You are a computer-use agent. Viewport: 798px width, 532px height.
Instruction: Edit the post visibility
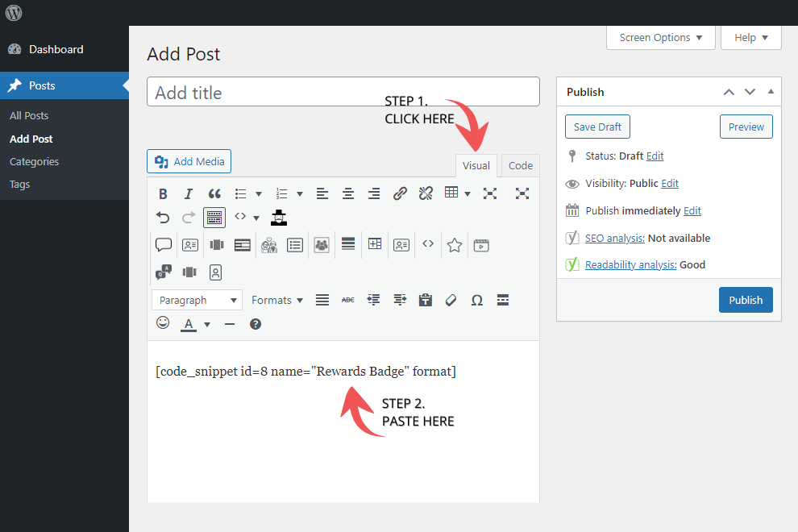pyautogui.click(x=670, y=183)
